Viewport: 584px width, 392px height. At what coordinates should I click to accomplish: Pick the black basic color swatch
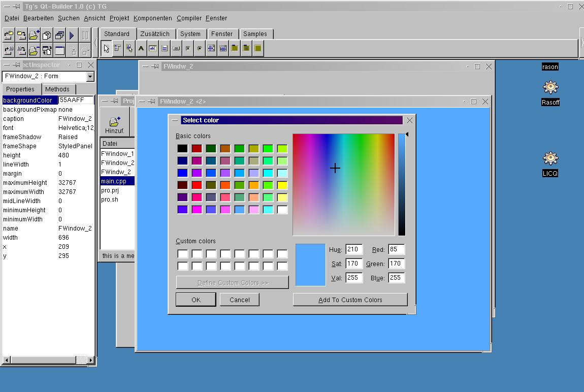(x=182, y=149)
